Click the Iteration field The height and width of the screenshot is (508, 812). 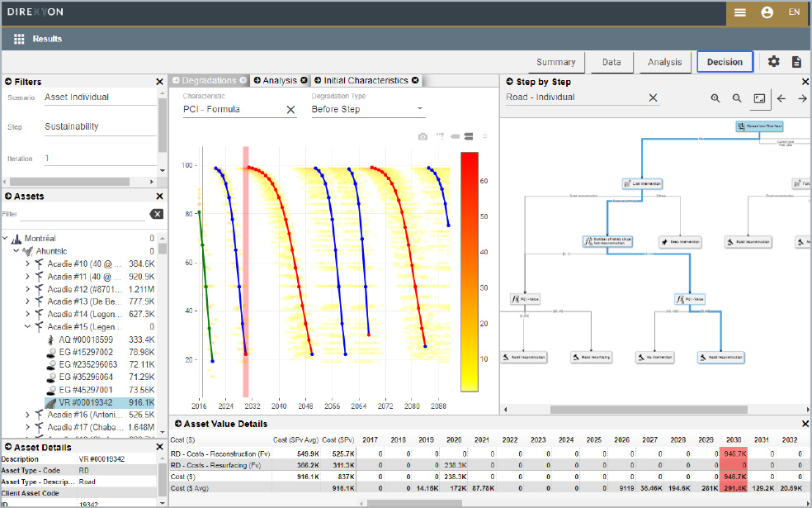[x=100, y=159]
